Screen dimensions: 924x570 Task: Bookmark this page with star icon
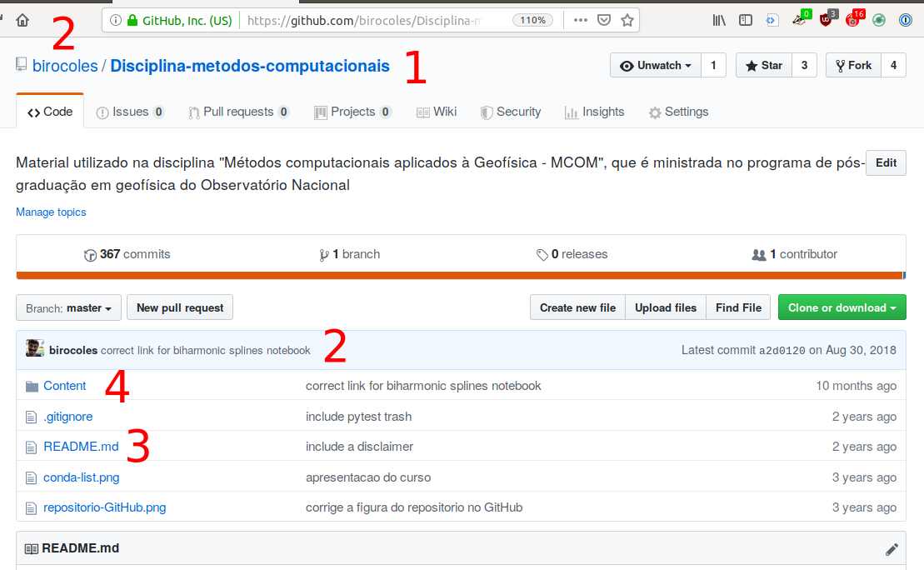tap(627, 21)
